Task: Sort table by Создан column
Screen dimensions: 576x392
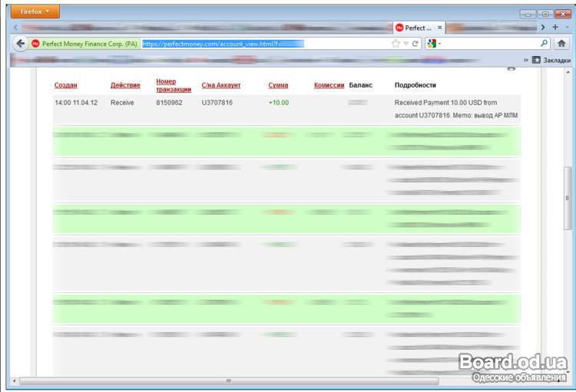Action: 66,85
